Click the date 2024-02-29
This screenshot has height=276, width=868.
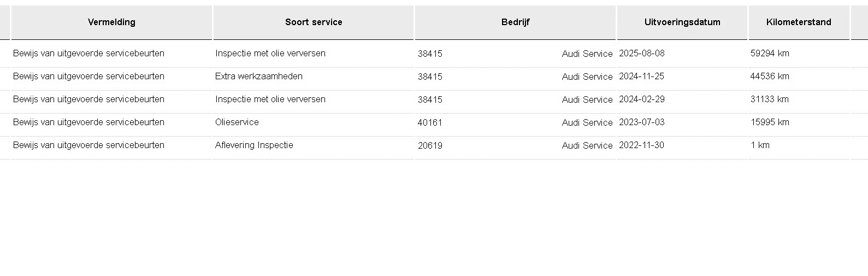click(642, 99)
